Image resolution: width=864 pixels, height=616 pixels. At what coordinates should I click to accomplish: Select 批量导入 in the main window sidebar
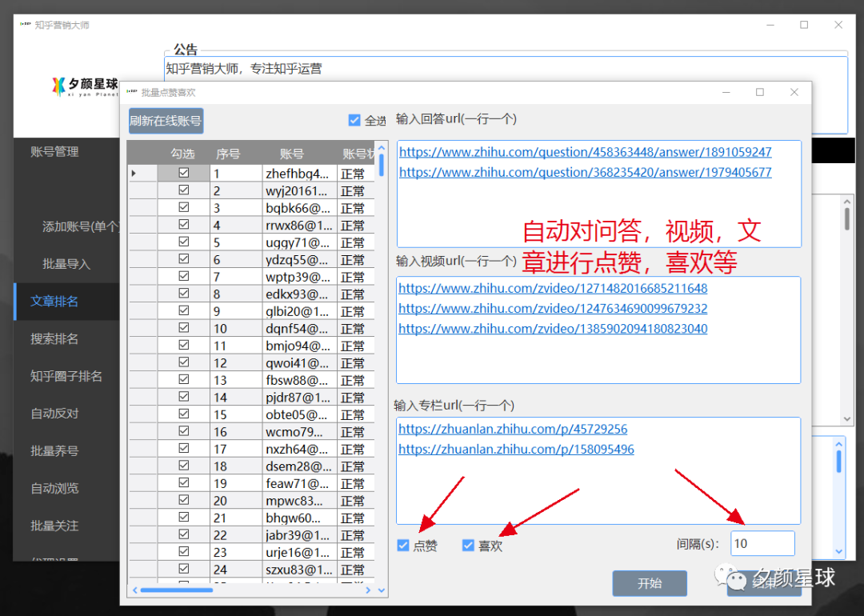coord(66,264)
